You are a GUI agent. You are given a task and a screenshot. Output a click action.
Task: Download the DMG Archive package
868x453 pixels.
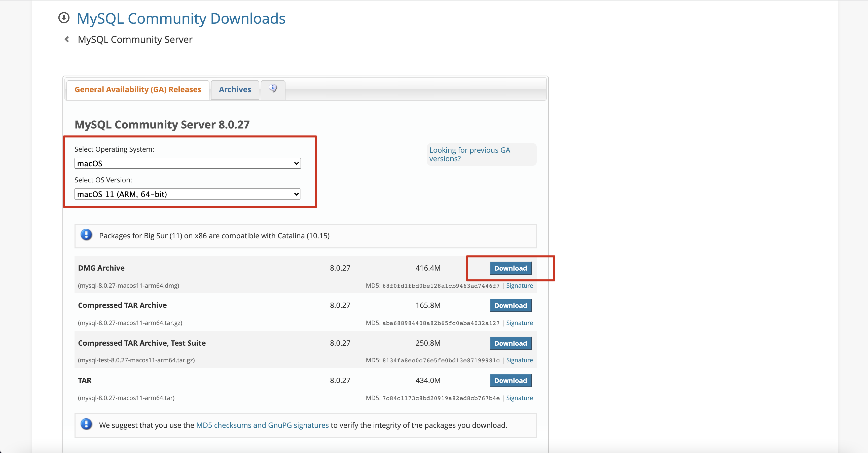(511, 268)
